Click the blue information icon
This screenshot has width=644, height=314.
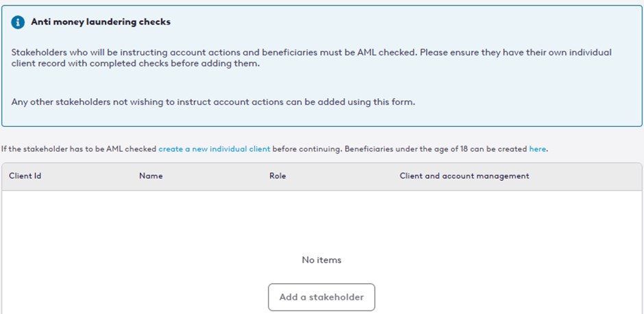point(18,22)
